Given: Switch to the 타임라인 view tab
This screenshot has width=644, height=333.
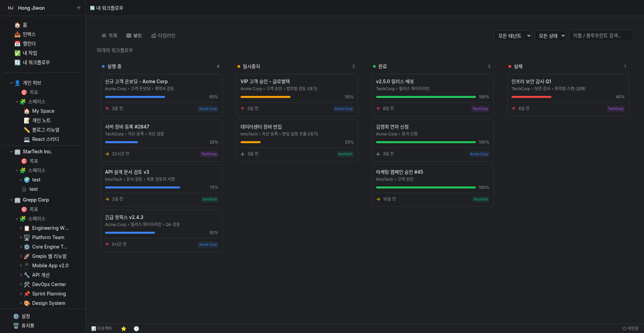Looking at the screenshot, I should (x=163, y=36).
